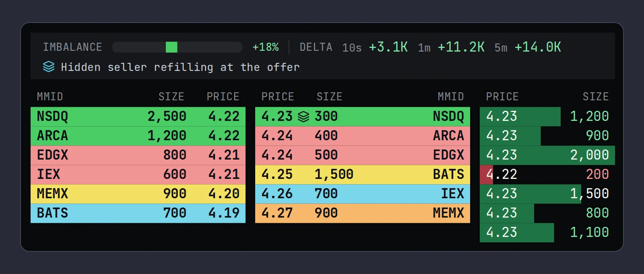The image size is (644, 274).
Task: Click the bid-side PRICE column header
Action: [223, 97]
